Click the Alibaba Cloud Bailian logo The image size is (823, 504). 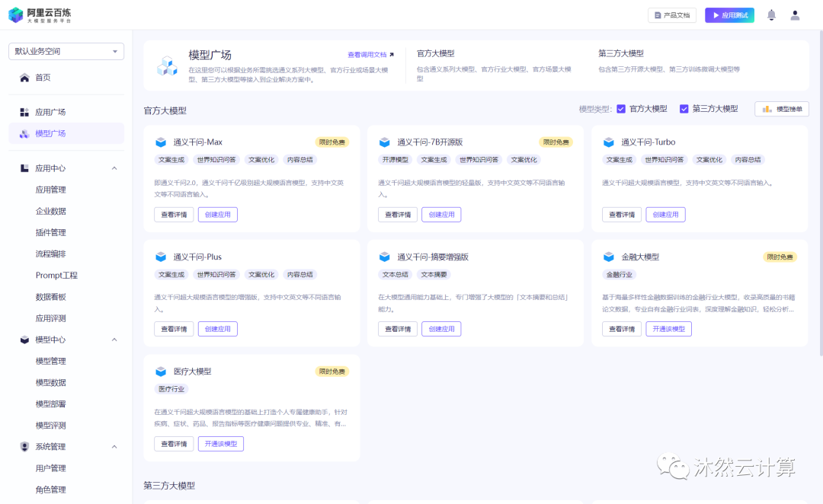coord(40,14)
